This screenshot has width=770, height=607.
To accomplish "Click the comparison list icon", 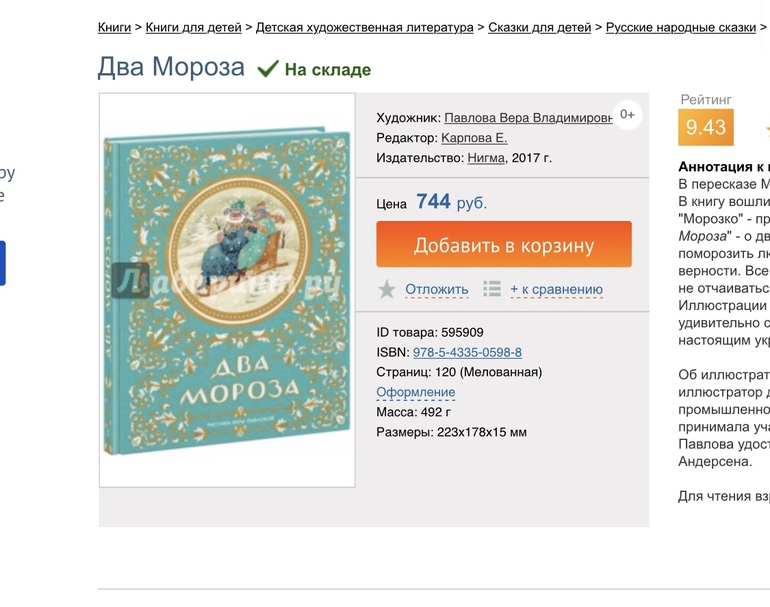I will coord(492,289).
